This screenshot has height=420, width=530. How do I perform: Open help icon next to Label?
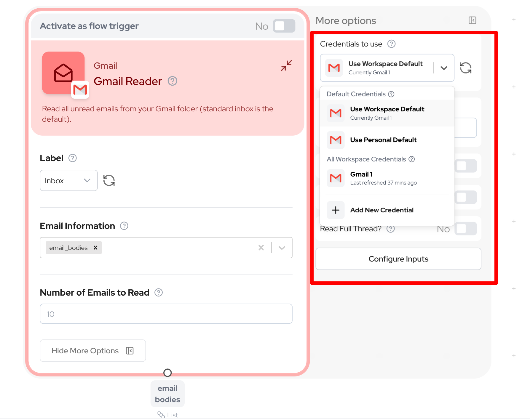(73, 158)
